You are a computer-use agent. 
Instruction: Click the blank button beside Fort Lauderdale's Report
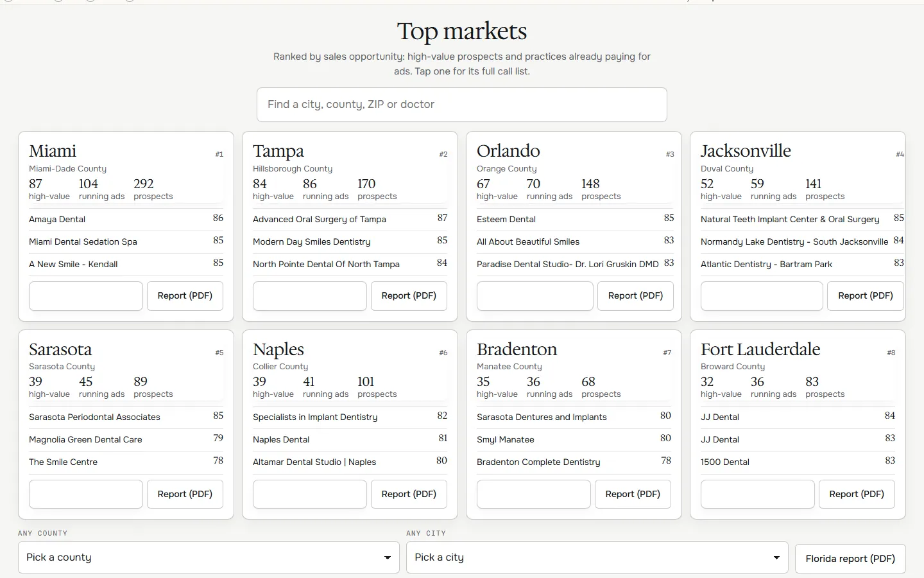[x=758, y=495]
